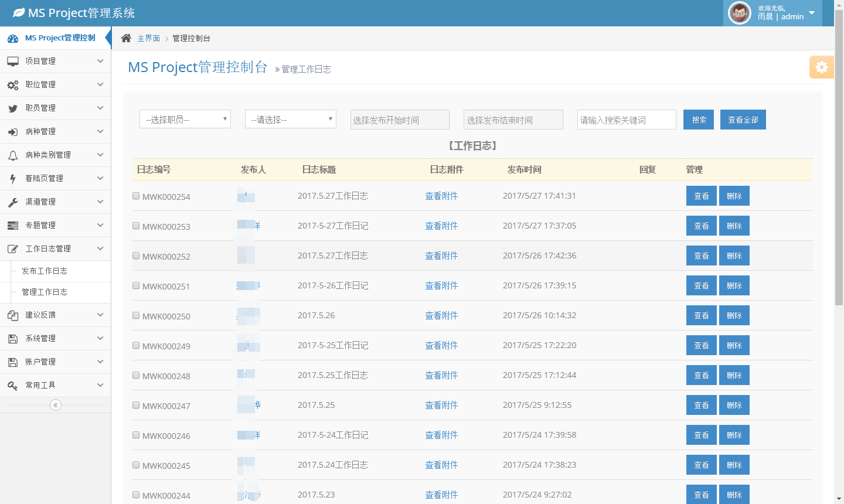
Task: Click the orange settings gear icon
Action: (821, 67)
